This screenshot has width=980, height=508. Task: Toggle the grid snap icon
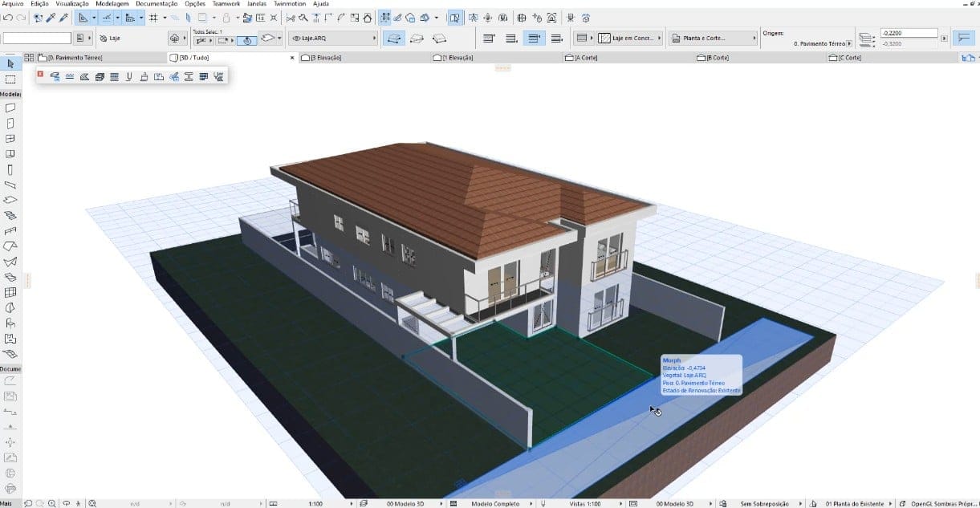pyautogui.click(x=152, y=17)
